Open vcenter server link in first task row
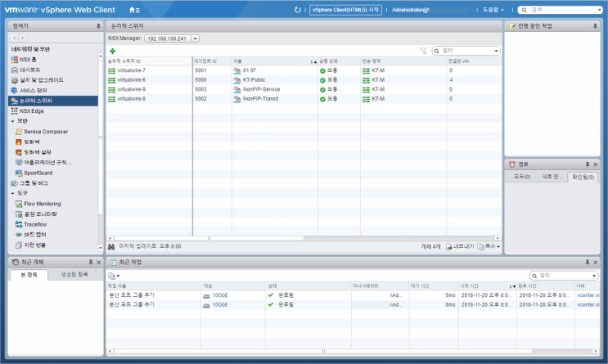The height and width of the screenshot is (364, 608). pos(588,295)
